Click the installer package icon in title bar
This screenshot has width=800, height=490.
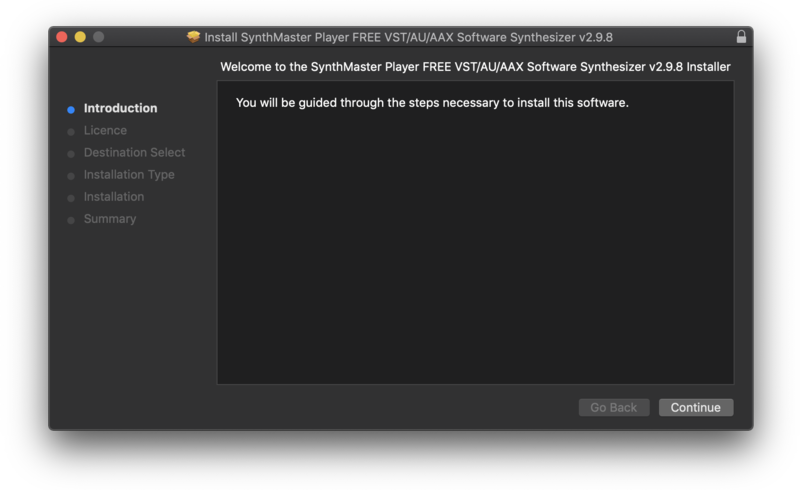193,37
